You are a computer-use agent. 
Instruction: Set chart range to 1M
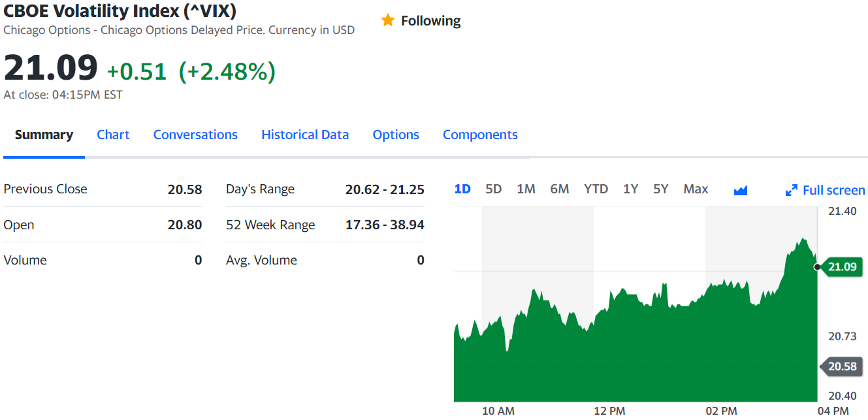(x=526, y=189)
